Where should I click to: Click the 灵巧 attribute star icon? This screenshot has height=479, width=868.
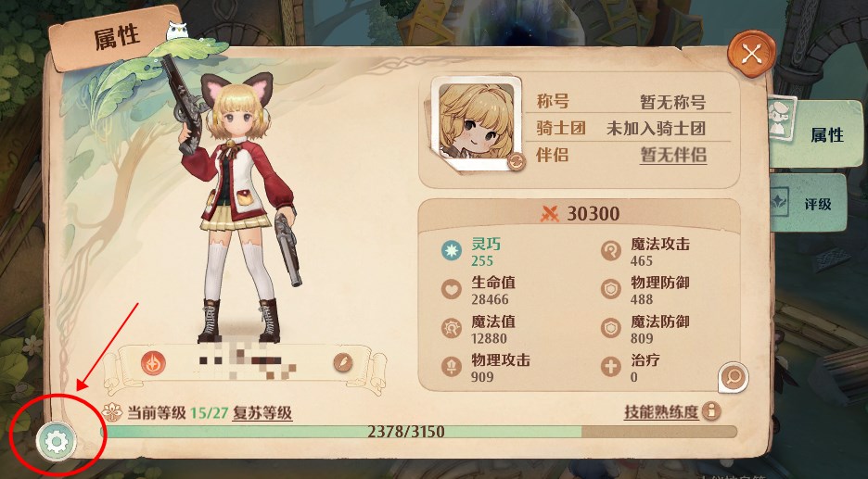pyautogui.click(x=452, y=250)
